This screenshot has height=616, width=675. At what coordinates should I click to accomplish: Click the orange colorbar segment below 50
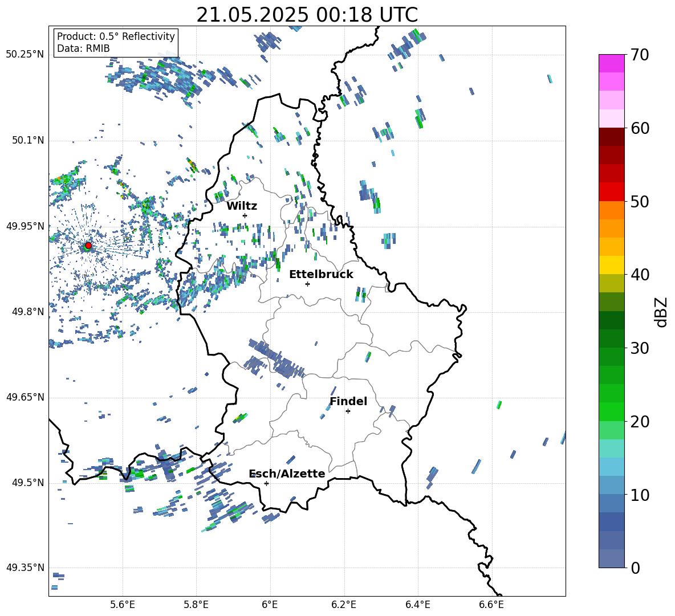pyautogui.click(x=612, y=210)
